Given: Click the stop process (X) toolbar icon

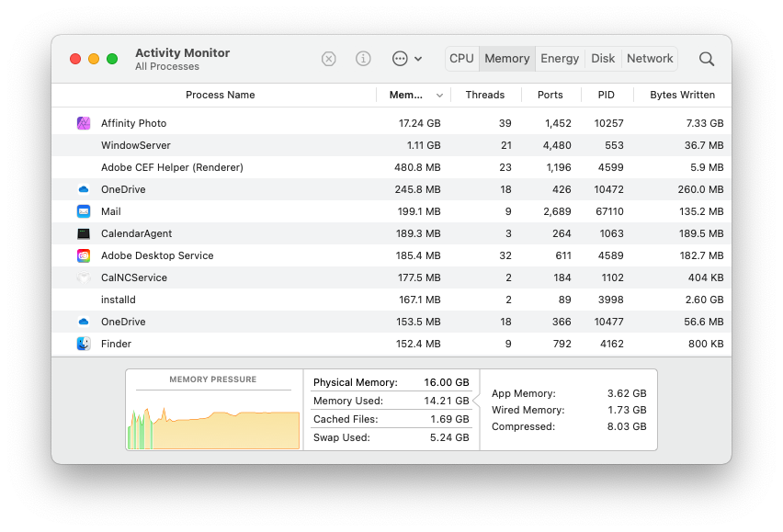Looking at the screenshot, I should (x=329, y=59).
